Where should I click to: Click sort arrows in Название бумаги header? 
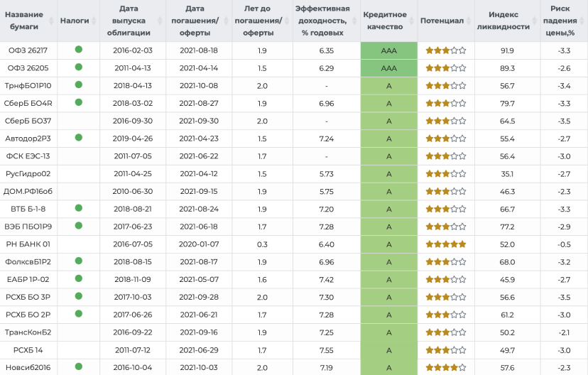click(52, 21)
